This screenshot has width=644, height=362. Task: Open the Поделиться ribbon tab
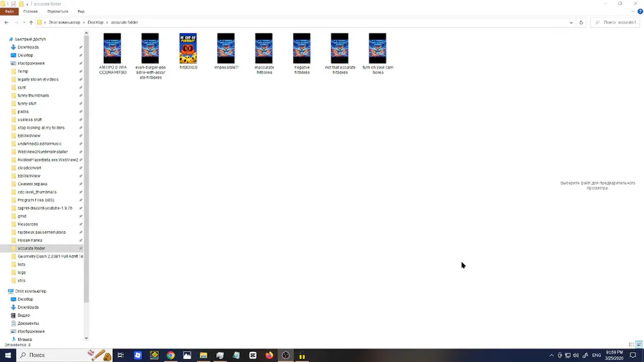(x=57, y=11)
